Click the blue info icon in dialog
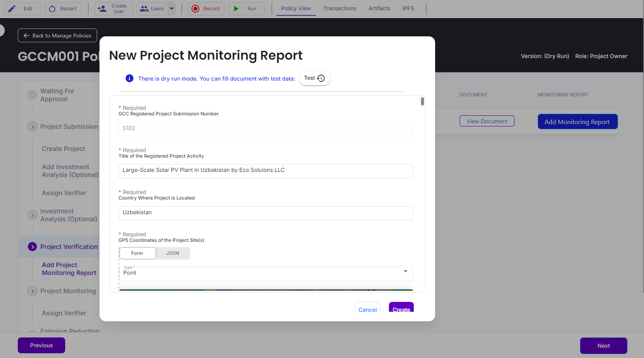Image resolution: width=644 pixels, height=358 pixels. click(x=130, y=78)
